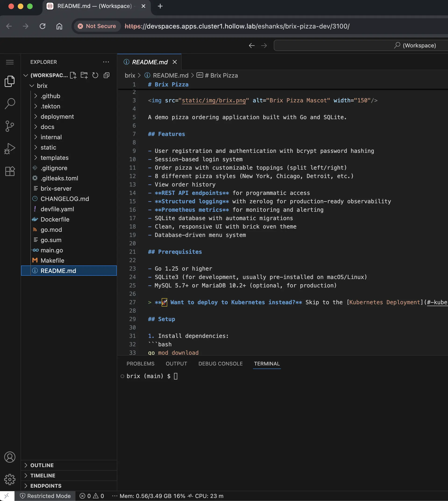Viewport: 448px width, 501px height.
Task: Click browser reload button
Action: [x=43, y=26]
